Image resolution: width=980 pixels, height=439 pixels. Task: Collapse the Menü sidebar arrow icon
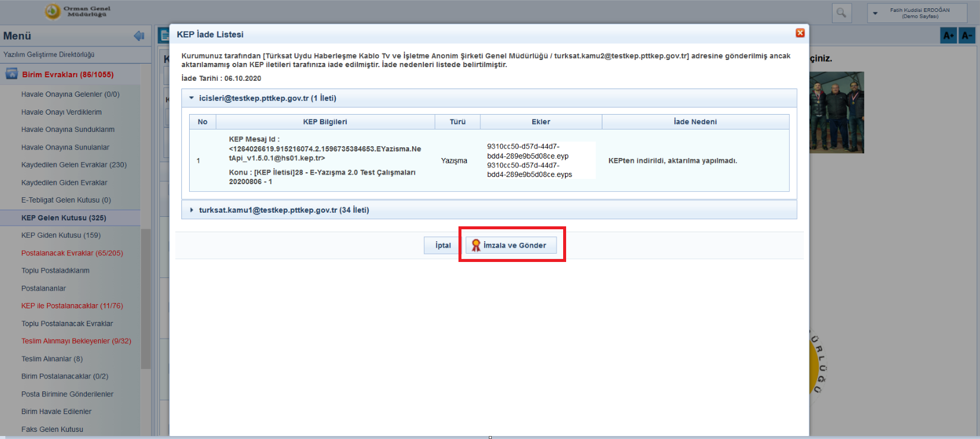pyautogui.click(x=139, y=36)
